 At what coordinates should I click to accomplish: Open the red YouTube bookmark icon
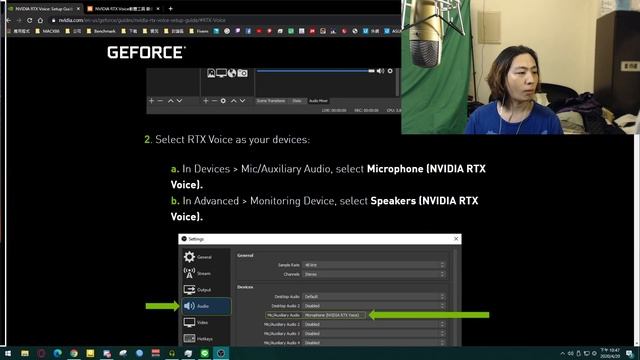(x=259, y=31)
